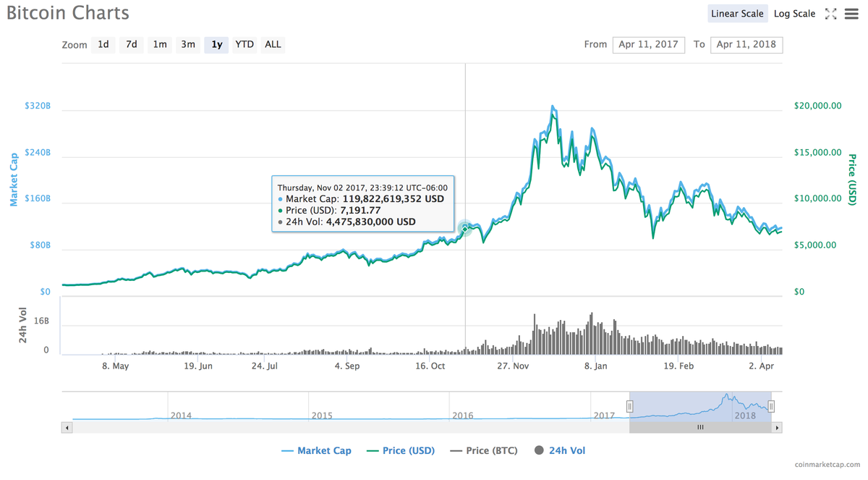Toggle the Market Cap series visibility
Image resolution: width=868 pixels, height=480 pixels.
(316, 450)
